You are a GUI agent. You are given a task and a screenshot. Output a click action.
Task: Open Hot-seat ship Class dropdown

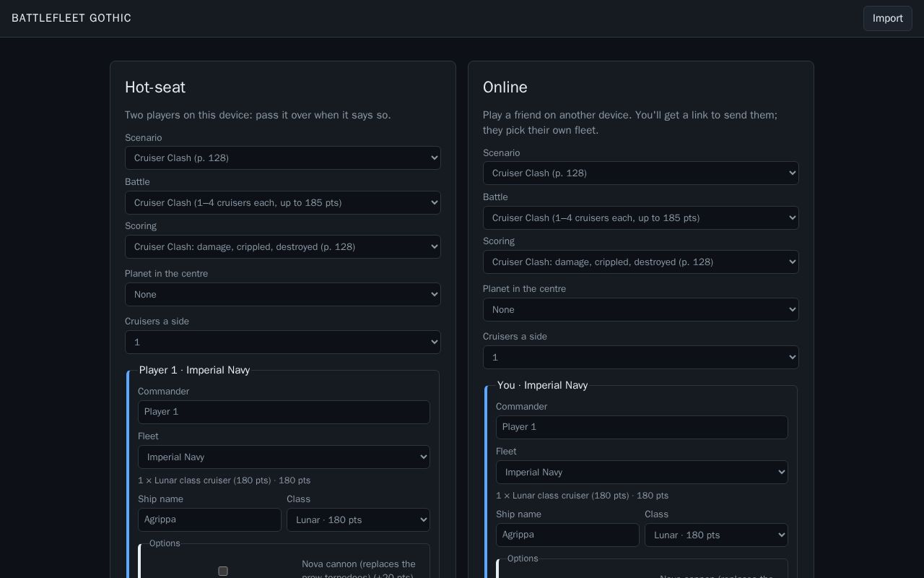point(358,520)
